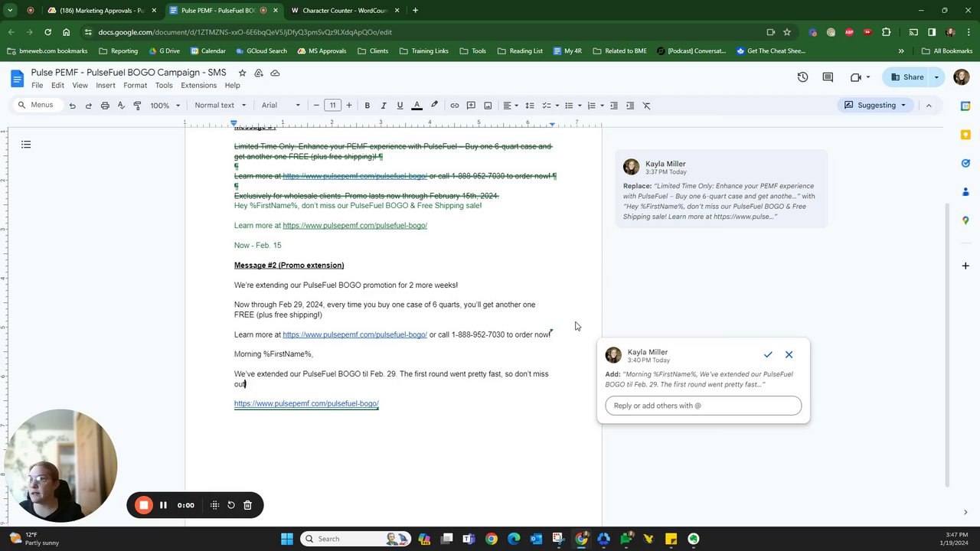Follow the pulsefuel-bogo link at document end
The width and height of the screenshot is (980, 551).
pyautogui.click(x=306, y=403)
